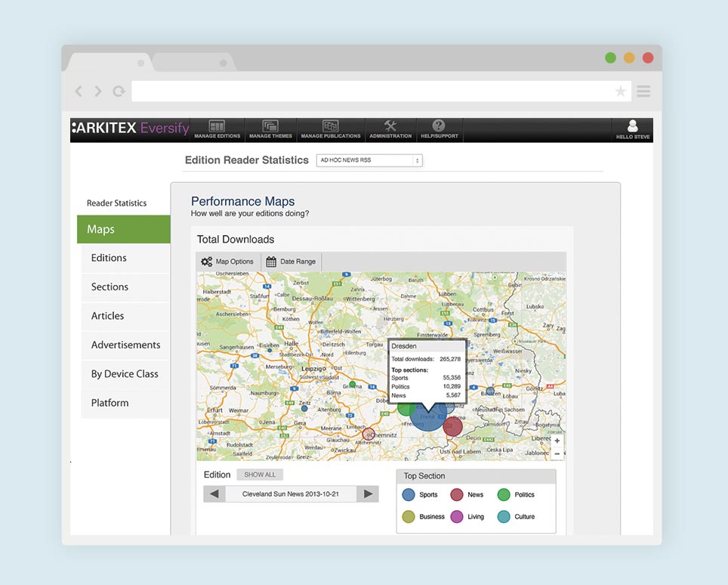Open Manage Editions in top toolbar
This screenshot has height=585, width=728.
pos(217,130)
